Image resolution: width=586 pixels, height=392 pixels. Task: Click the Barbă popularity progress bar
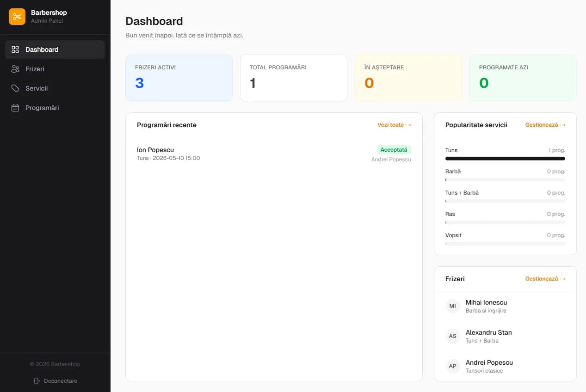coord(505,180)
